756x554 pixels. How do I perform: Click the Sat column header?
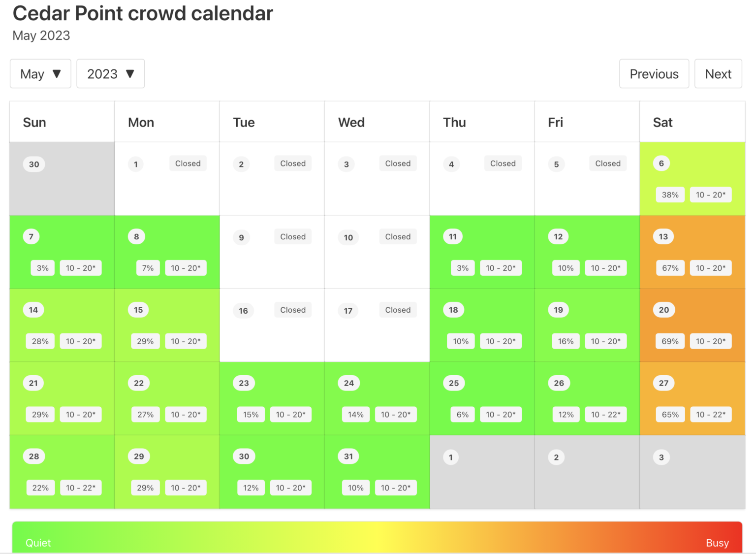click(x=662, y=122)
